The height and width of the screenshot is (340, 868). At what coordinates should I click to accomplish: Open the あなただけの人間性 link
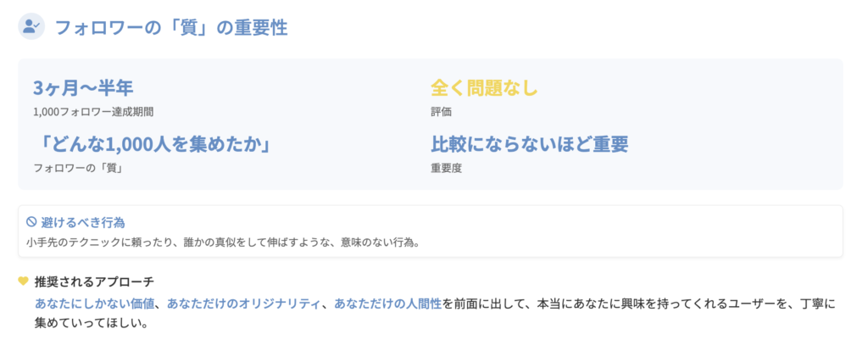click(x=387, y=304)
